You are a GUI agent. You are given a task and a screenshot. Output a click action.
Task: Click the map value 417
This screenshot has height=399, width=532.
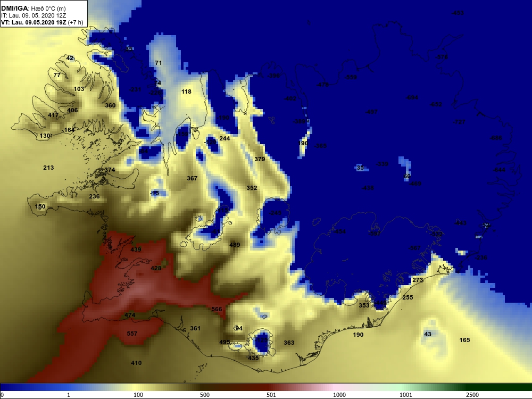53,115
